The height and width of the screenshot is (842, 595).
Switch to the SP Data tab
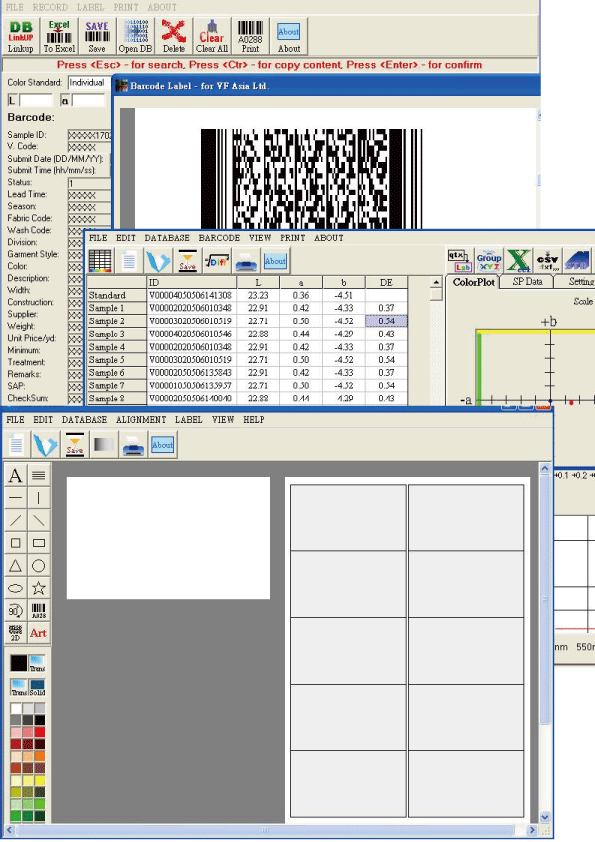527,282
